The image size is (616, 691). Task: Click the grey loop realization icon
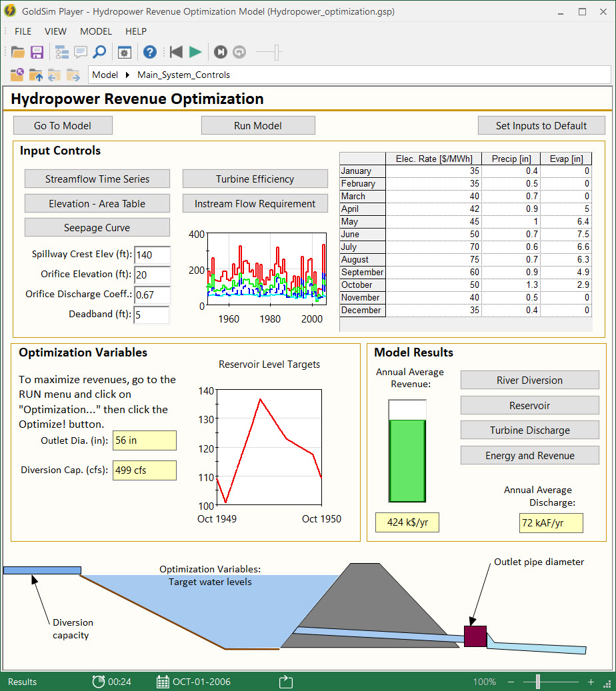(x=239, y=52)
